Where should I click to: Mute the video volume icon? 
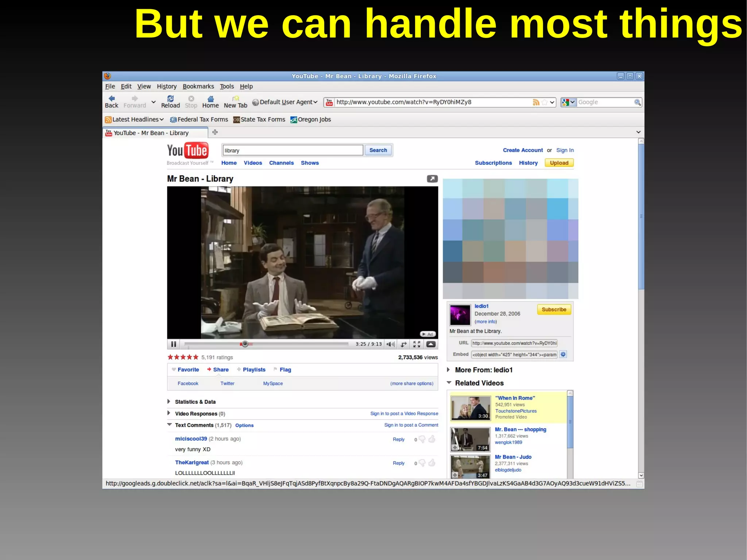pos(391,344)
